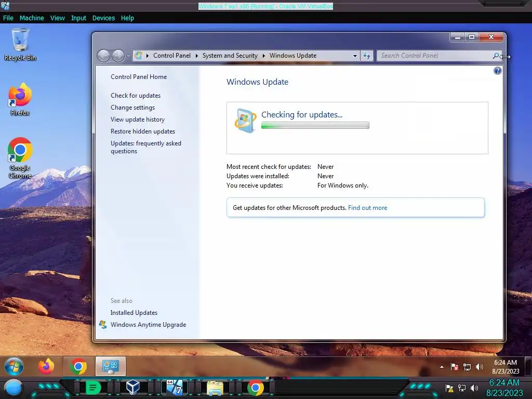The width and height of the screenshot is (532, 399).
Task: Open the VirtualBox Devices menu
Action: click(103, 18)
